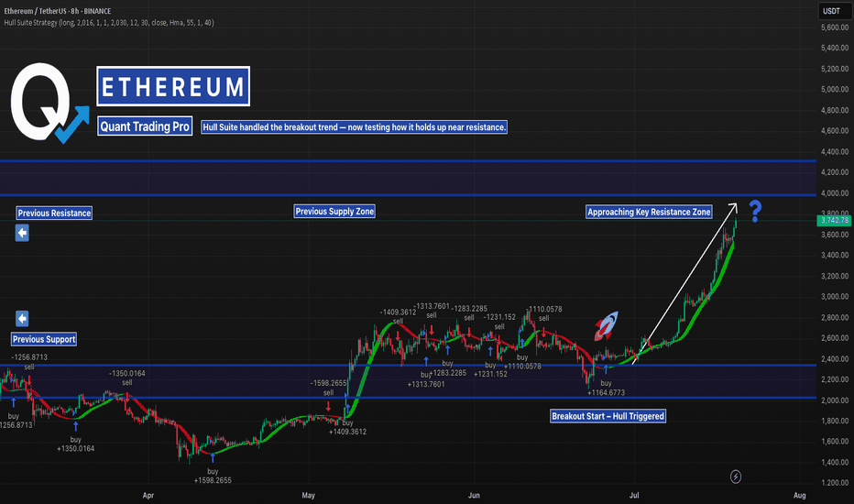Click the lightning bolt icon near the time axis
This screenshot has height=504, width=854.
coord(735,477)
